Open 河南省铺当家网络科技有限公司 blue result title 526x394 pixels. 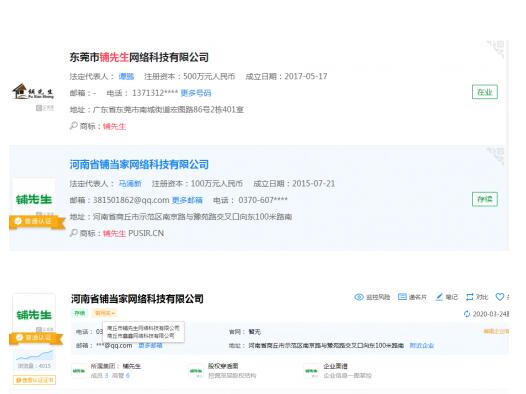pos(139,164)
